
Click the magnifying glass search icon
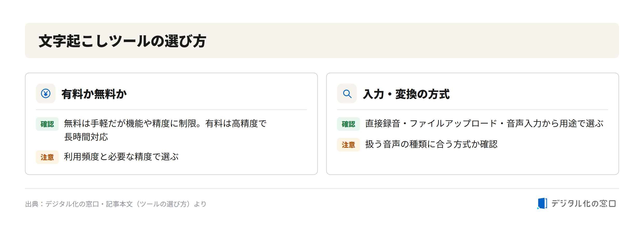coord(347,94)
